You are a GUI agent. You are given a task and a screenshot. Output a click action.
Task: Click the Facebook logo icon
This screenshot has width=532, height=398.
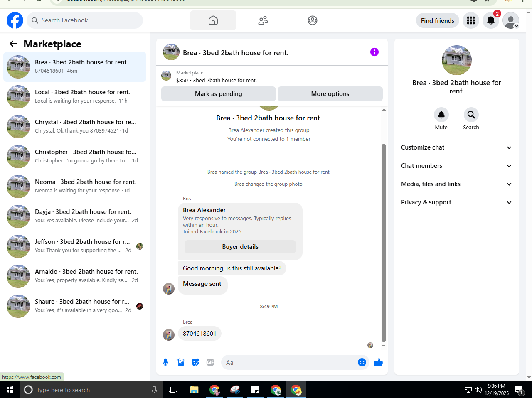tap(15, 20)
